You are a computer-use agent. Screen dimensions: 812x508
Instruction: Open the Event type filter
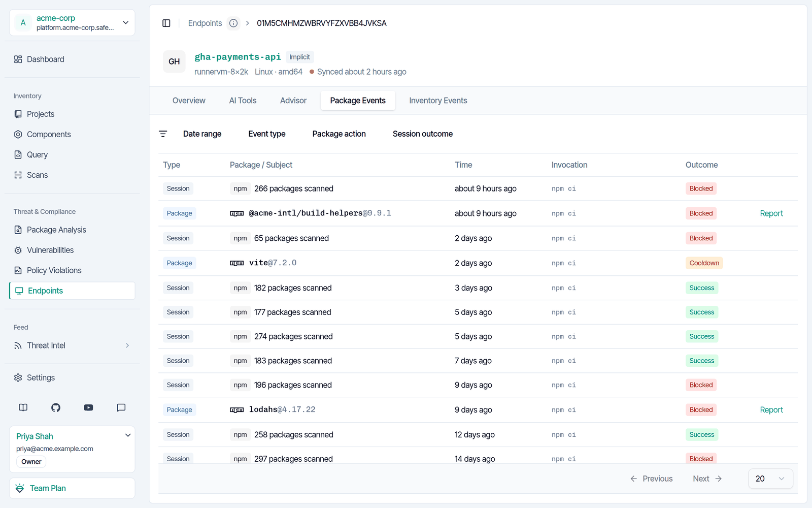267,134
